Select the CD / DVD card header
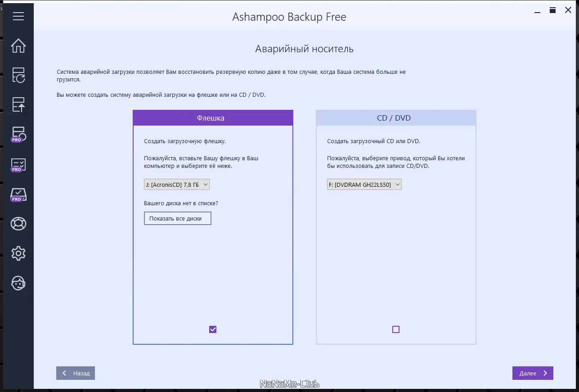This screenshot has width=579, height=392. tap(396, 118)
